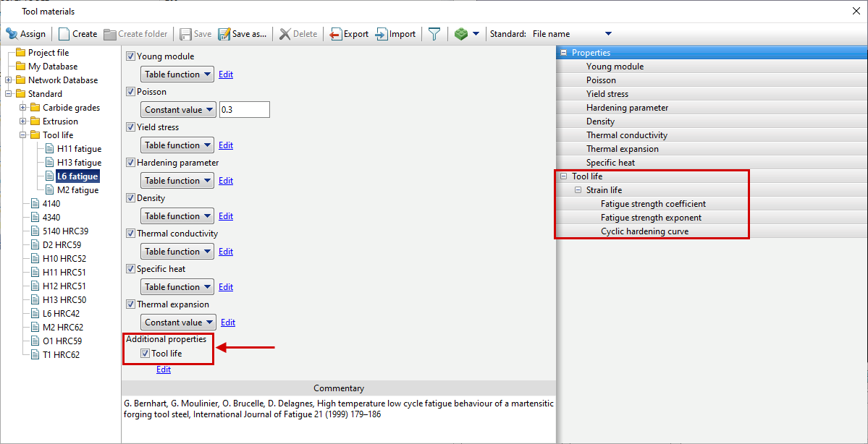The image size is (868, 444).
Task: Click the filter icon in the toolbar
Action: click(x=434, y=33)
